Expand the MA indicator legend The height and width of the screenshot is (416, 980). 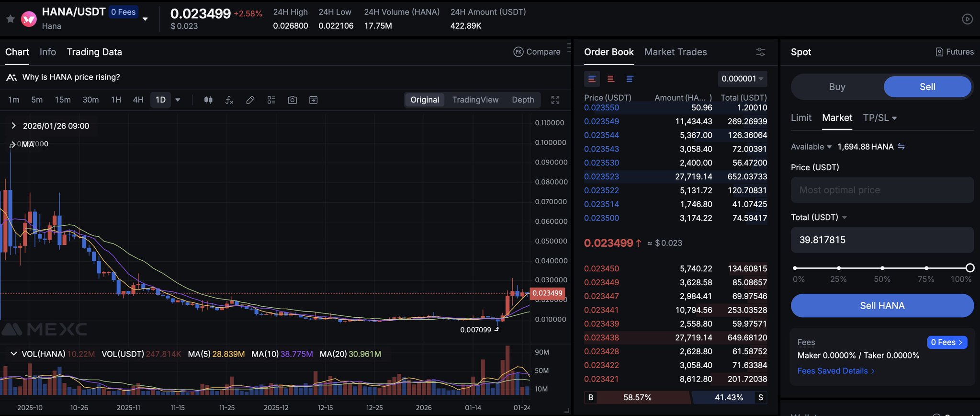pyautogui.click(x=12, y=144)
